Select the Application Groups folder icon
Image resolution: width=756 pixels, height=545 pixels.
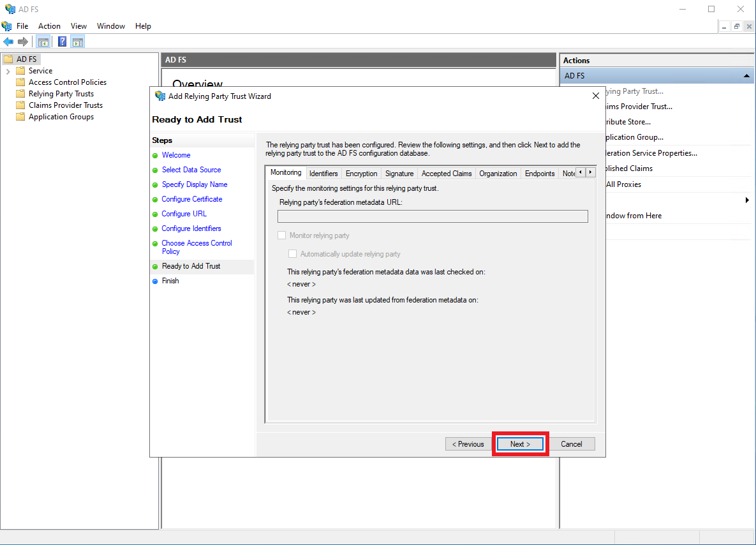[x=20, y=117]
